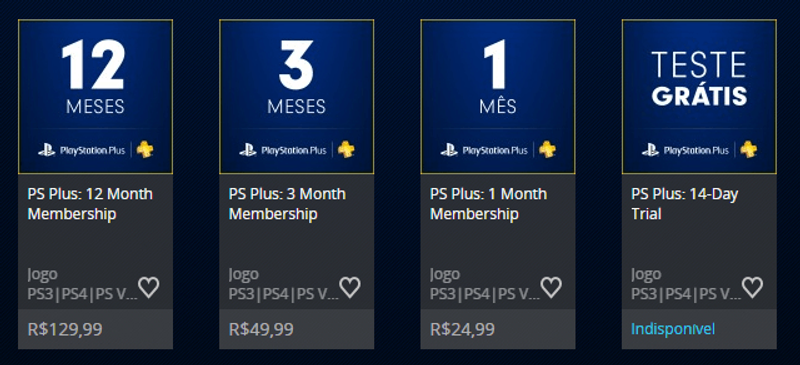800x365 pixels.
Task: Click the Indisponível status label
Action: pyautogui.click(x=673, y=329)
